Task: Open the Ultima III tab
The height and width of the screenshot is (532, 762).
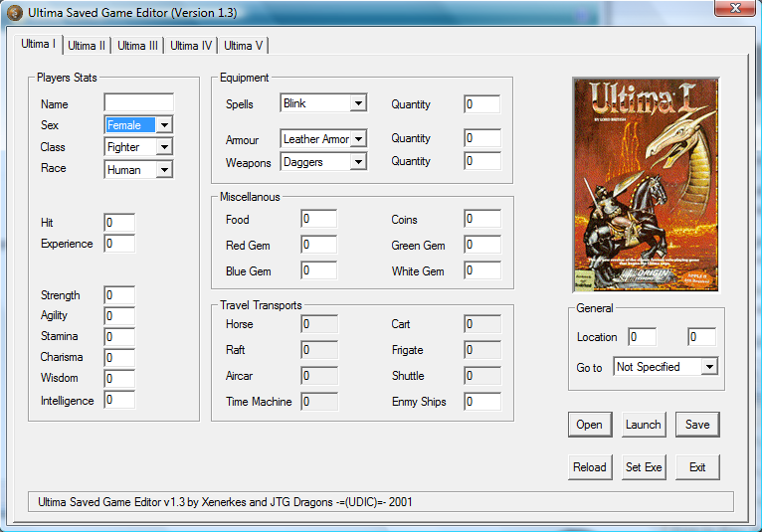Action: 137,46
